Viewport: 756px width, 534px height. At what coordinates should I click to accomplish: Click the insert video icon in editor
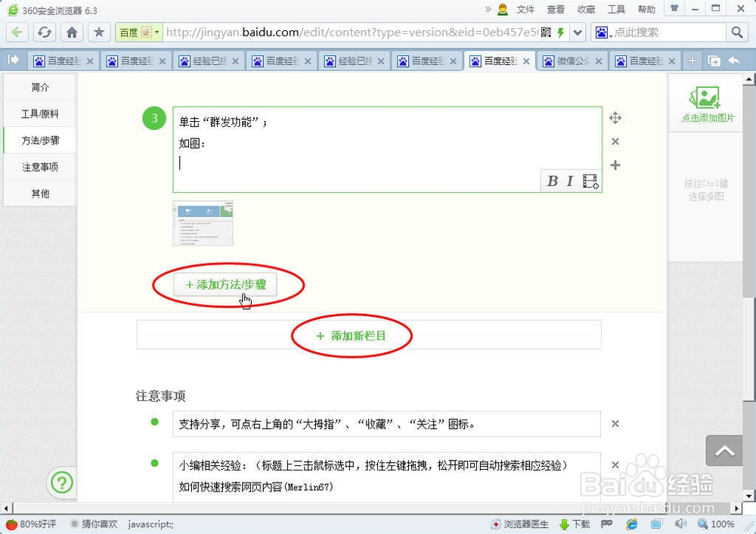(590, 181)
